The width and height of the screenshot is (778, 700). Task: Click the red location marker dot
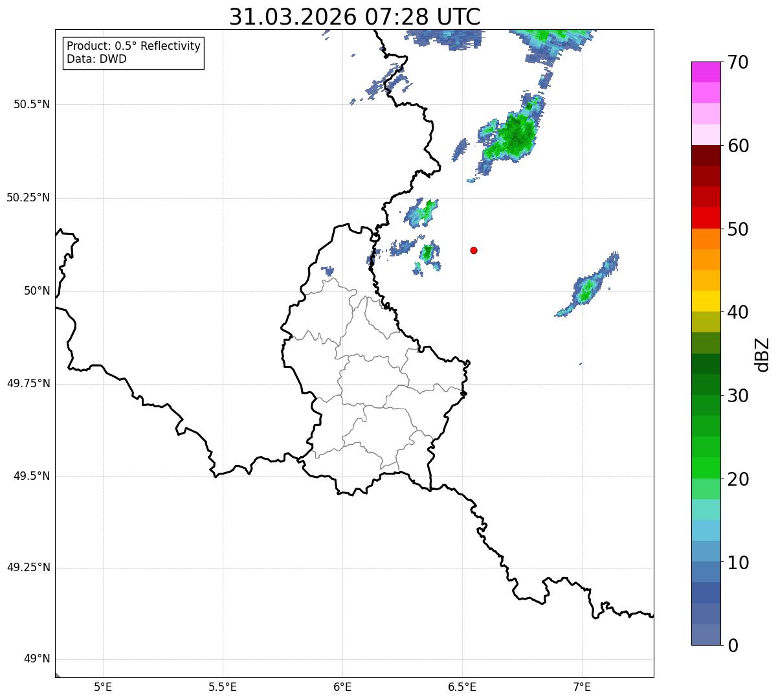coord(474,250)
